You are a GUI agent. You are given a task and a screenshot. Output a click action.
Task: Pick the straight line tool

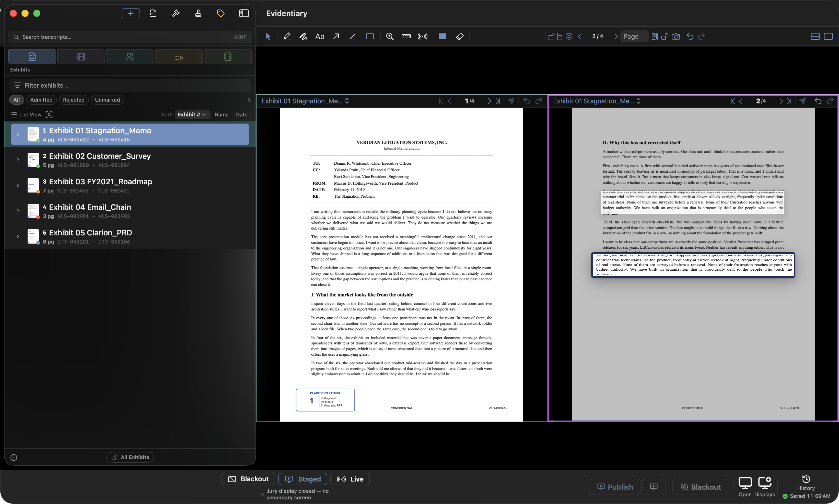coord(352,36)
